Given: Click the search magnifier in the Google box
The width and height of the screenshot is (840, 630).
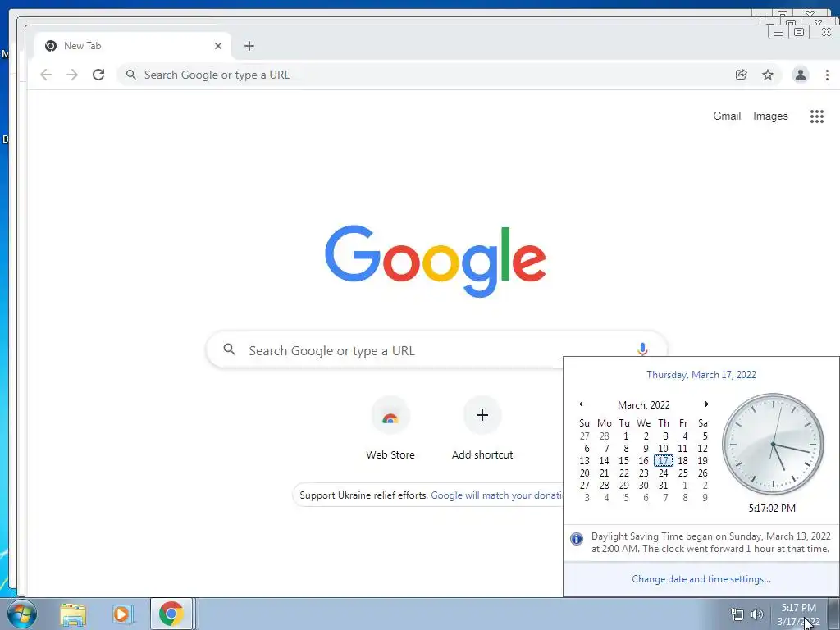Looking at the screenshot, I should tap(230, 349).
